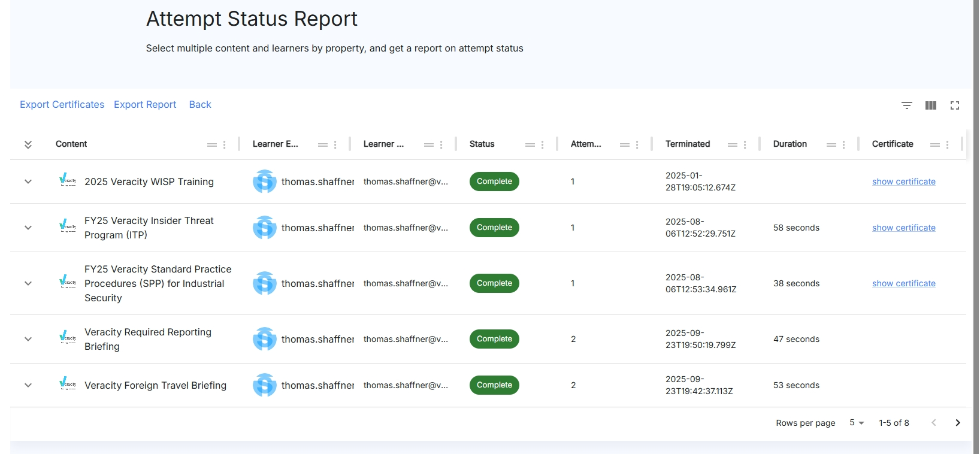Screen dimensions: 980x454
Task: Click the learner avatar in the WISP Training row
Action: coord(265,181)
